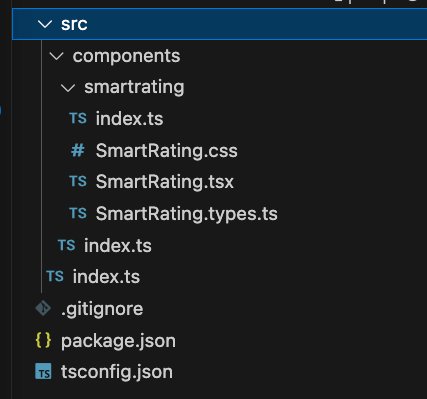Open SmartRating.types.ts in the editor
Viewport: 427px width, 399px height.
pyautogui.click(x=187, y=214)
